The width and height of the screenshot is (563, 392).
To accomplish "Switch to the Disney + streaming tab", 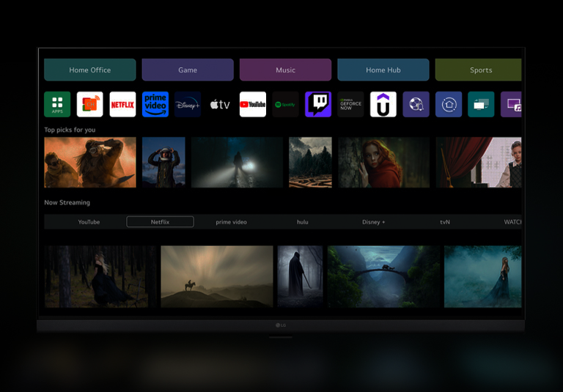I will [x=373, y=222].
